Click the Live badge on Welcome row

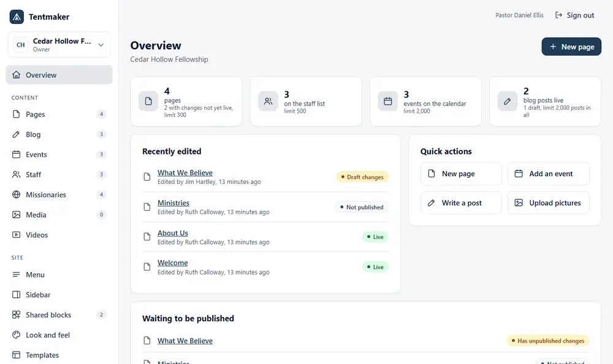pyautogui.click(x=375, y=267)
